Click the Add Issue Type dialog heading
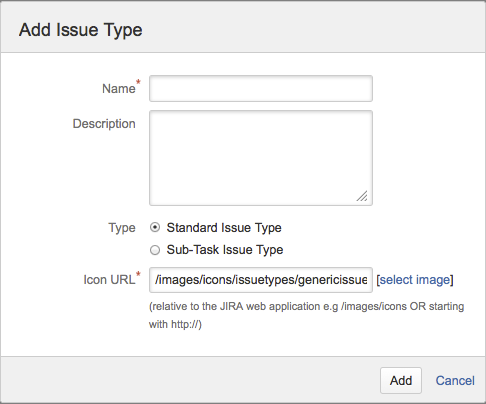Viewport: 486px width, 404px height. pyautogui.click(x=81, y=30)
